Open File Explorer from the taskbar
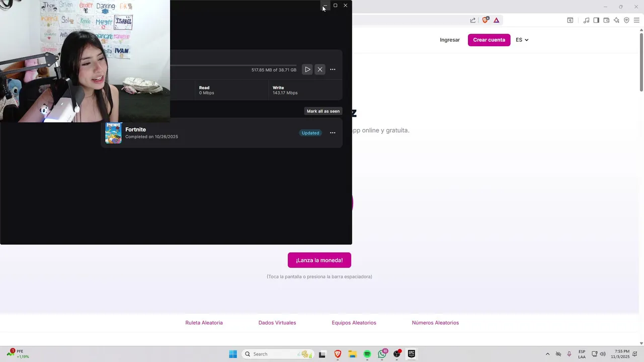 pos(353,354)
